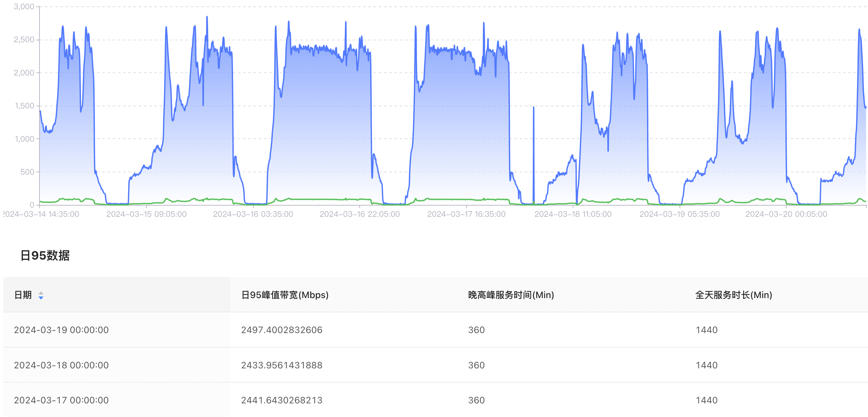Click 360 in the 2024-03-17 row

pos(476,400)
